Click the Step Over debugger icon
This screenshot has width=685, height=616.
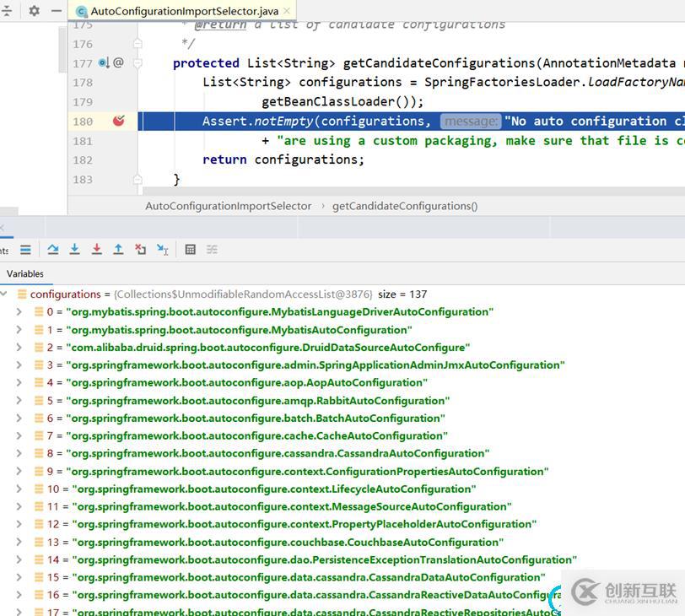coord(53,249)
